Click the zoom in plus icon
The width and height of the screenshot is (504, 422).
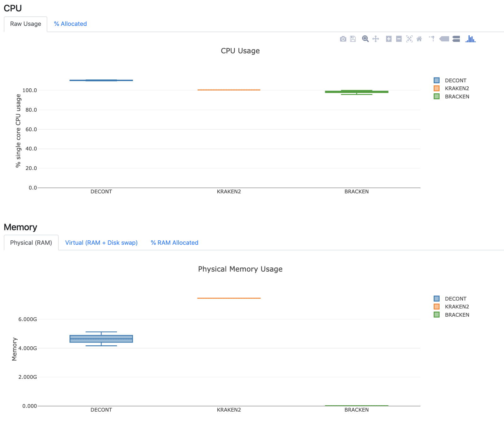click(x=389, y=39)
